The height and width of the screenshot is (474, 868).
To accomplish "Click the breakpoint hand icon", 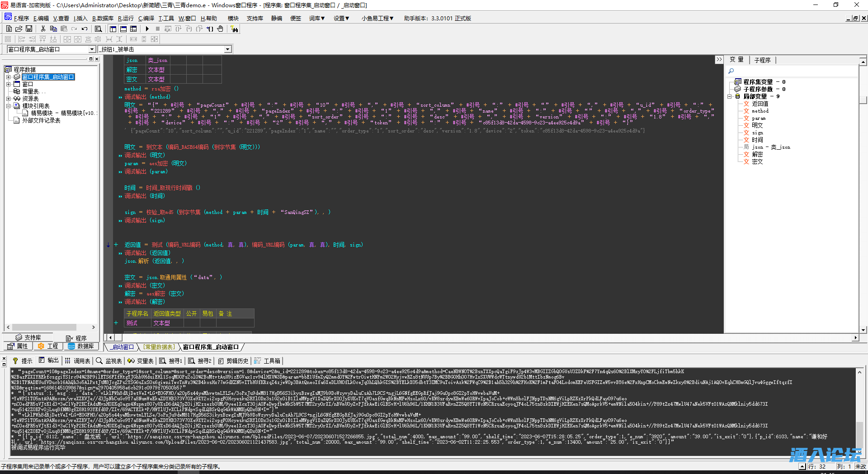I will pos(220,29).
